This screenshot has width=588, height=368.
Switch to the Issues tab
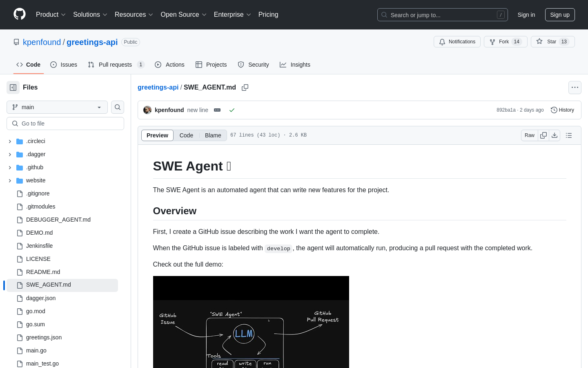pyautogui.click(x=64, y=65)
